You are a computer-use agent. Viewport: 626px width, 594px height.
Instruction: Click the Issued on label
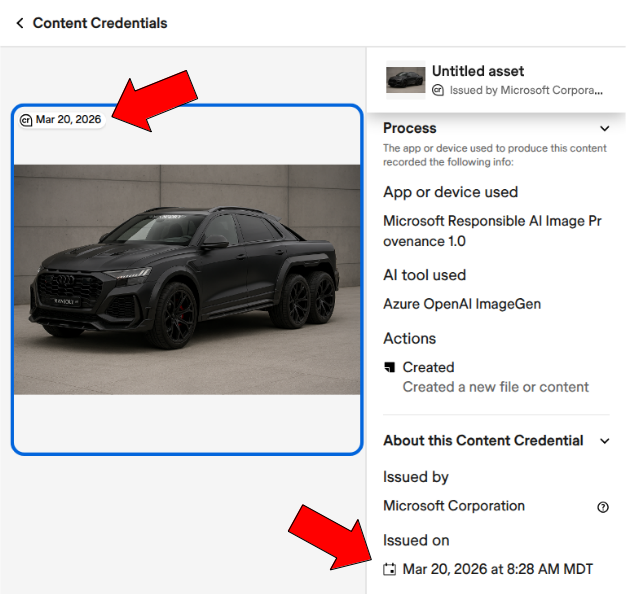tap(416, 540)
